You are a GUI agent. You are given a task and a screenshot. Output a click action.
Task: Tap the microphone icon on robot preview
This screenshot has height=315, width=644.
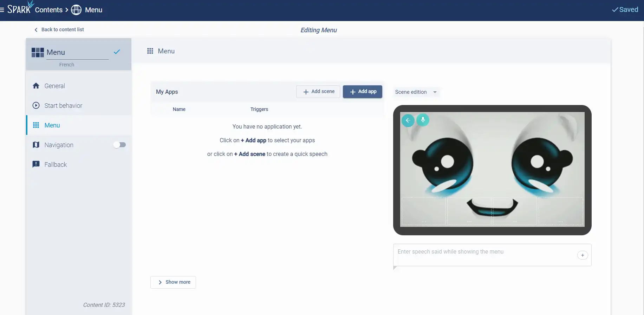423,120
